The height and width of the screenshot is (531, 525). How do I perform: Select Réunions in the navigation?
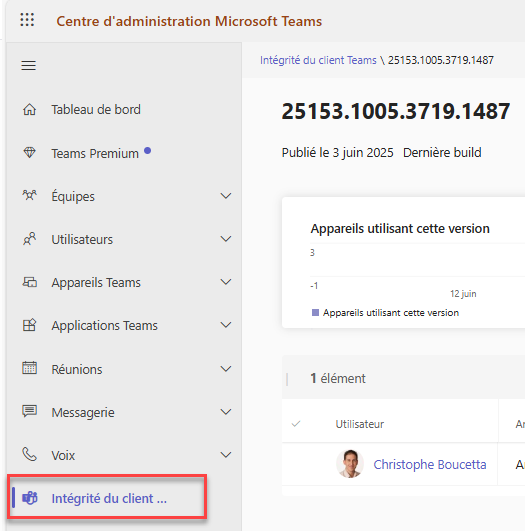[x=77, y=369]
